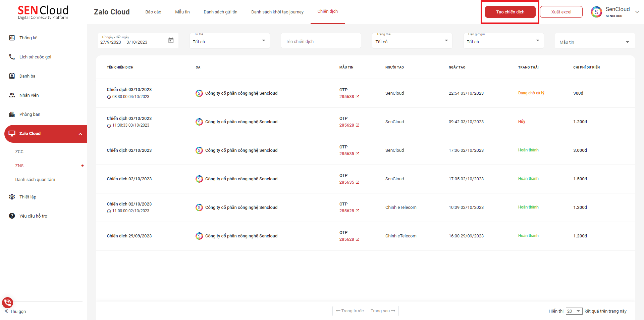Select ZCC in the sidebar submenu
Screen dimensions: 644x320
(19, 152)
